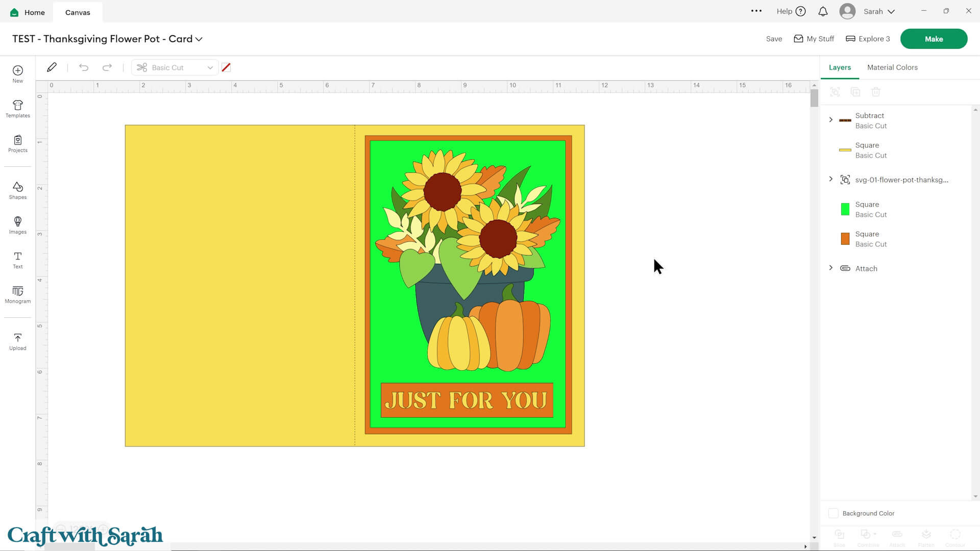Open the Basic Cut operation dropdown
The width and height of the screenshot is (980, 551).
175,67
